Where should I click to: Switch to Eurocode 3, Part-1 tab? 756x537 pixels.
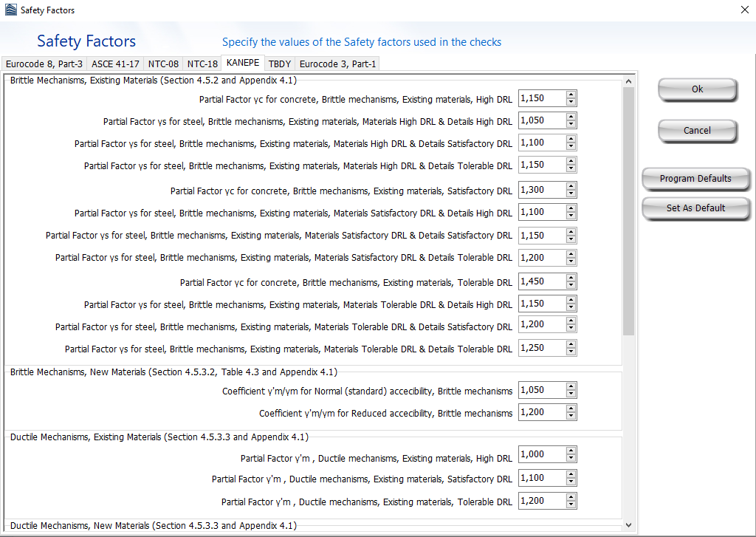pos(337,64)
